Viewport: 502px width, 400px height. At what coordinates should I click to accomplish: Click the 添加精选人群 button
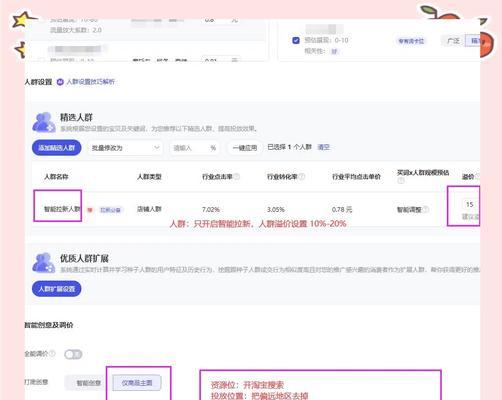tap(57, 147)
